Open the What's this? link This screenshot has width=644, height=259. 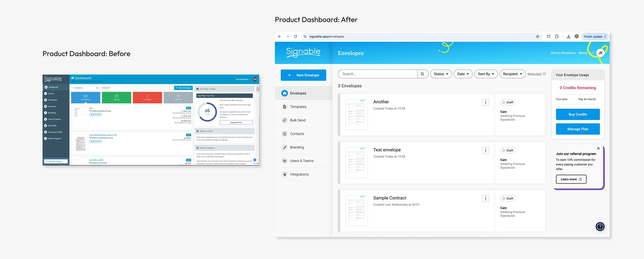coord(537,74)
